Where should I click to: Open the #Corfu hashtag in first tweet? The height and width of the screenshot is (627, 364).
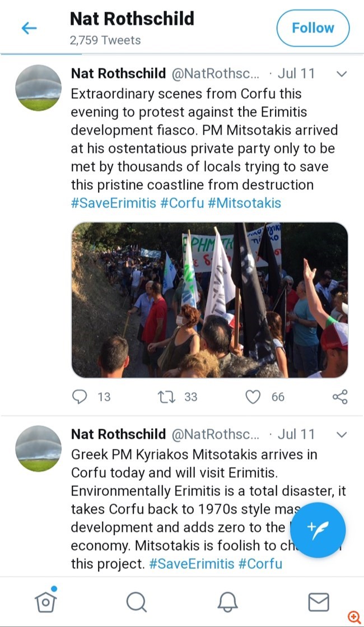(182, 202)
